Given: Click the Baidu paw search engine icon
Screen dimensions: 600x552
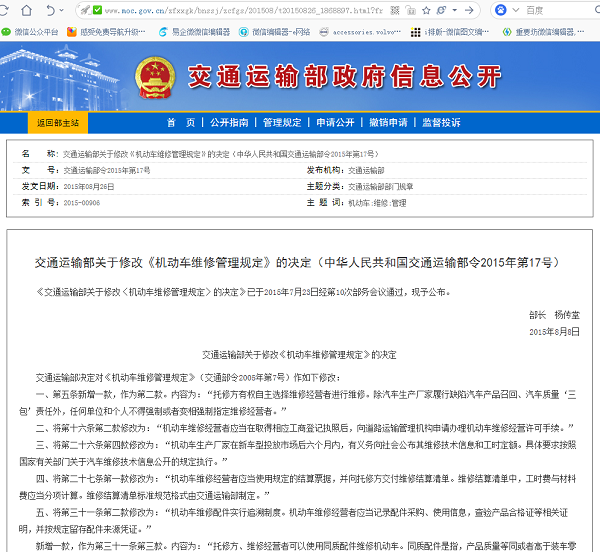Looking at the screenshot, I should [x=501, y=10].
